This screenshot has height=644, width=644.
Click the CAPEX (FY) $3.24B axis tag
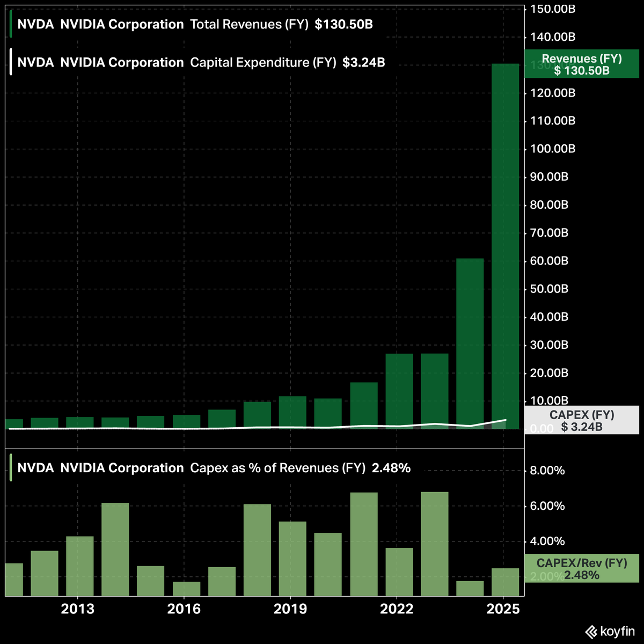pyautogui.click(x=582, y=420)
